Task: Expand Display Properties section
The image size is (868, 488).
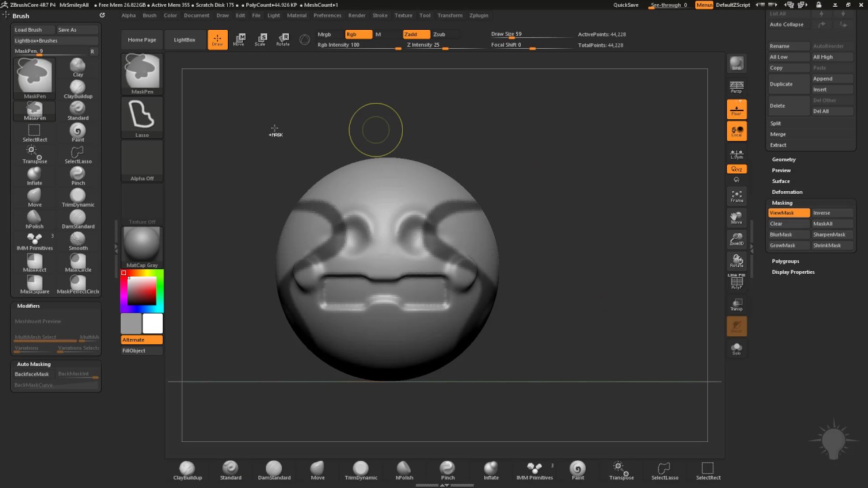Action: click(793, 272)
